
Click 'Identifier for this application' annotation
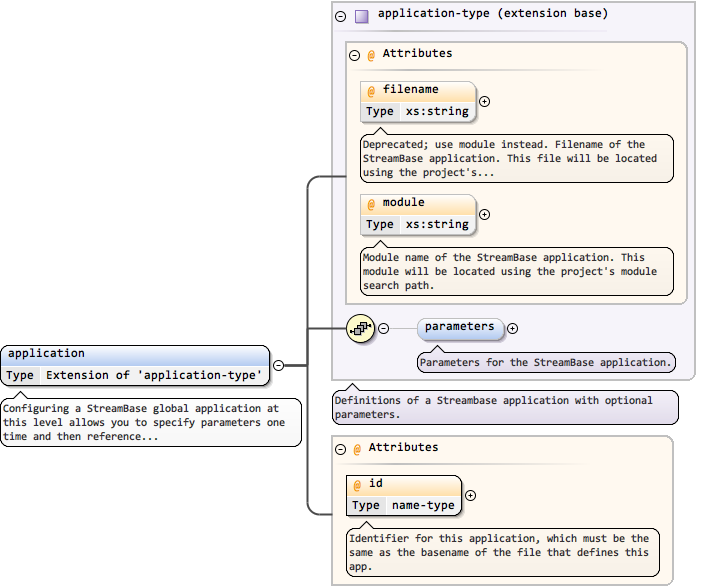tap(502, 552)
